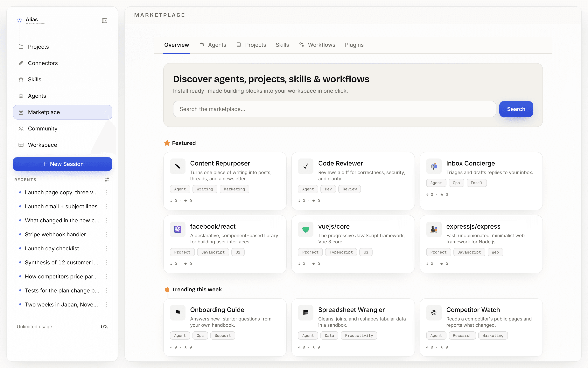588x368 pixels.
Task: Click the pin icon beside Launch day checklist
Action: (20, 248)
